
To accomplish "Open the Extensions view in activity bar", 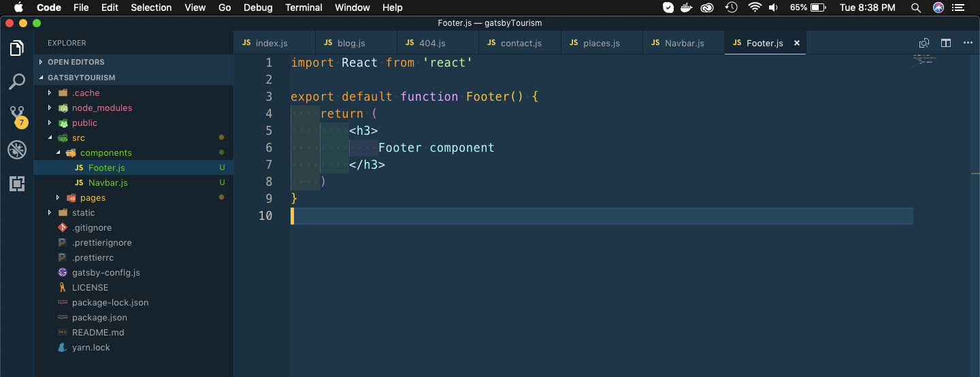I will tap(17, 183).
